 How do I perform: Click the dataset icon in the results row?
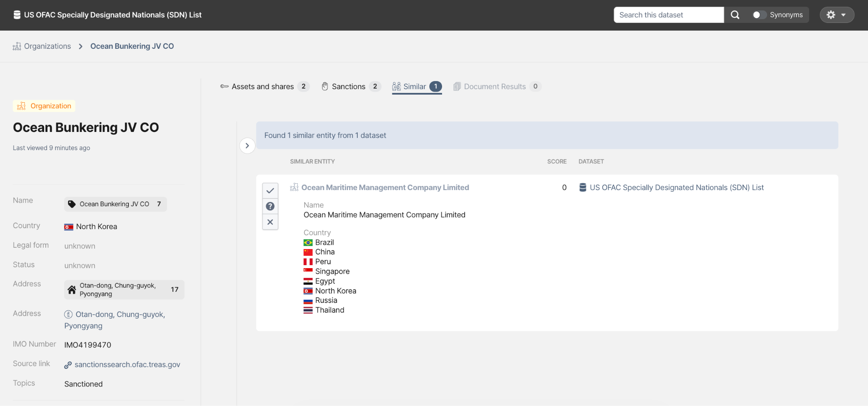(x=583, y=188)
